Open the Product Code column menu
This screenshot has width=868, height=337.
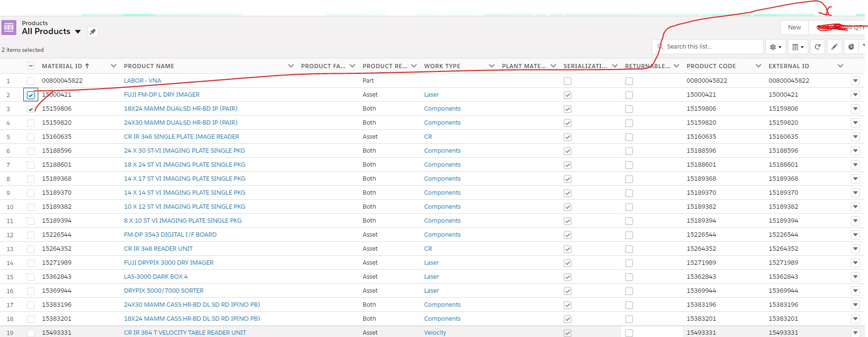(758, 66)
